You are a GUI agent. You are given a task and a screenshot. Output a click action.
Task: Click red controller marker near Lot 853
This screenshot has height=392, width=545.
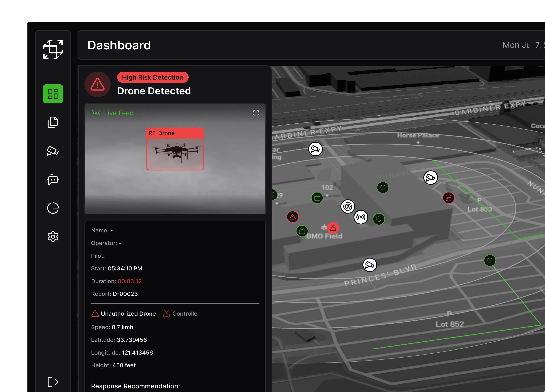[x=448, y=198]
